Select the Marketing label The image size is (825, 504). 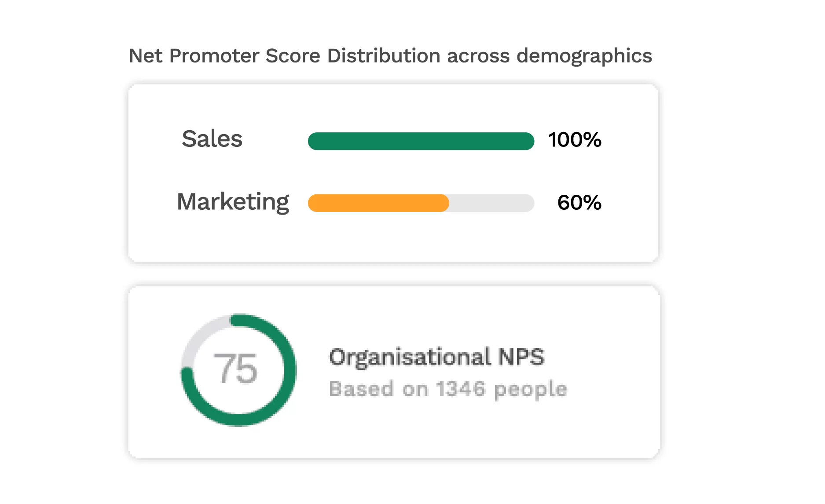pos(233,202)
